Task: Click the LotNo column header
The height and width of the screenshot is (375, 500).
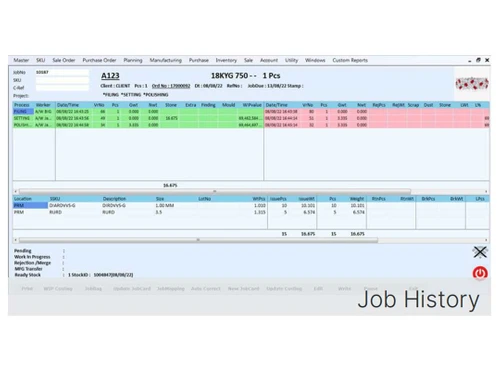Action: point(205,199)
